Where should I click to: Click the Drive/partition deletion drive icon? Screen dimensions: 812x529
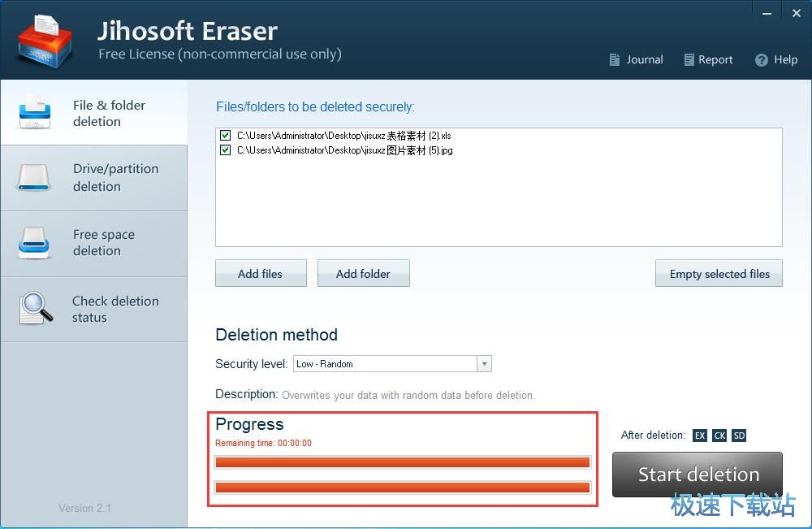[x=36, y=177]
